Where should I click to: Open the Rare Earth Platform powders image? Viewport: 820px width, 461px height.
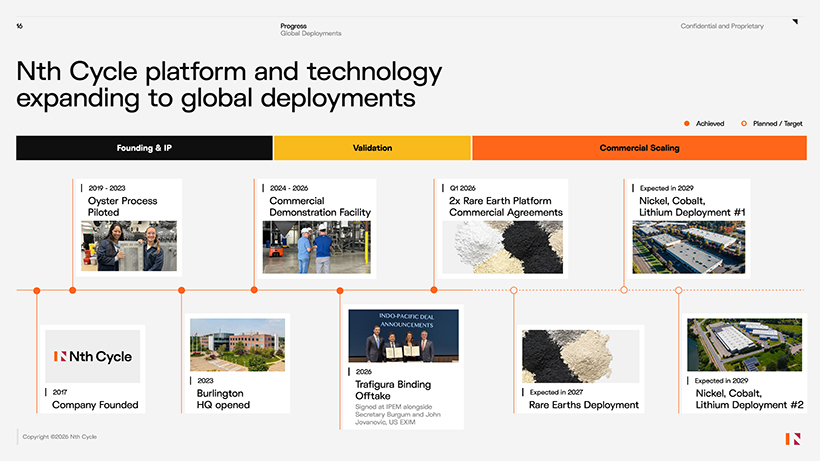503,247
